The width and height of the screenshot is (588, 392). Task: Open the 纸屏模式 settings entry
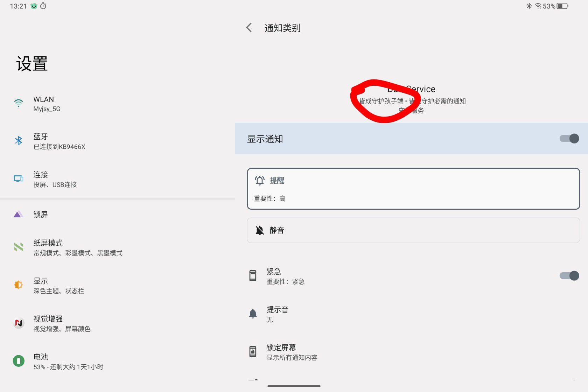coord(118,247)
